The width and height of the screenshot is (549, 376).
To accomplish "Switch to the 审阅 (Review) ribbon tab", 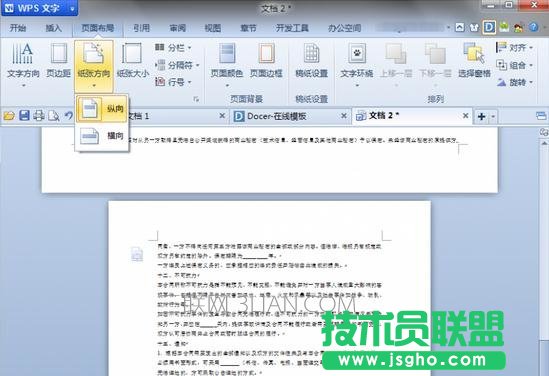I will [x=178, y=28].
